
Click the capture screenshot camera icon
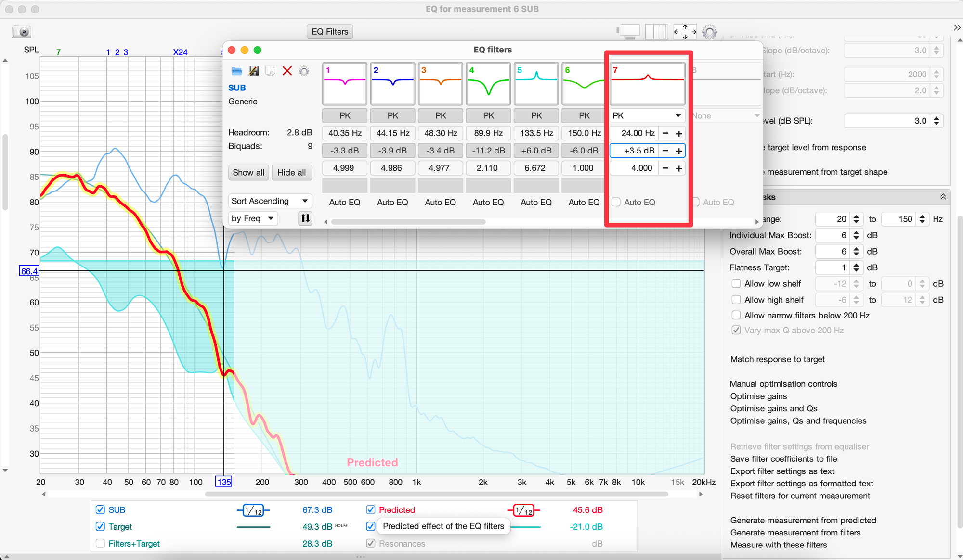(22, 32)
